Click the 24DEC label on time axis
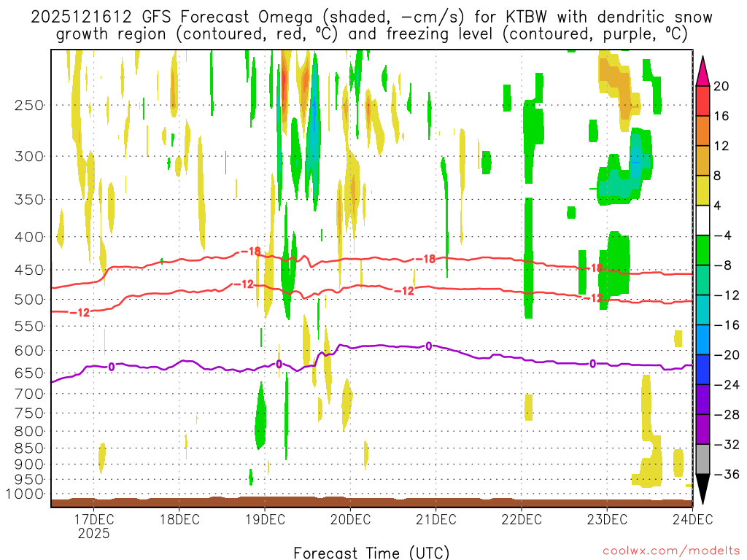The image size is (747, 560). coord(693,519)
